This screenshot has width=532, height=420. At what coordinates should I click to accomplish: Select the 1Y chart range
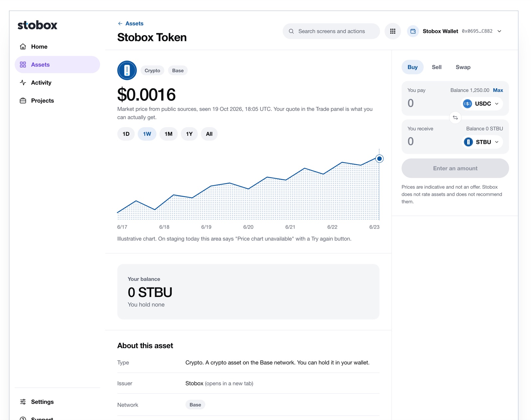(x=189, y=134)
